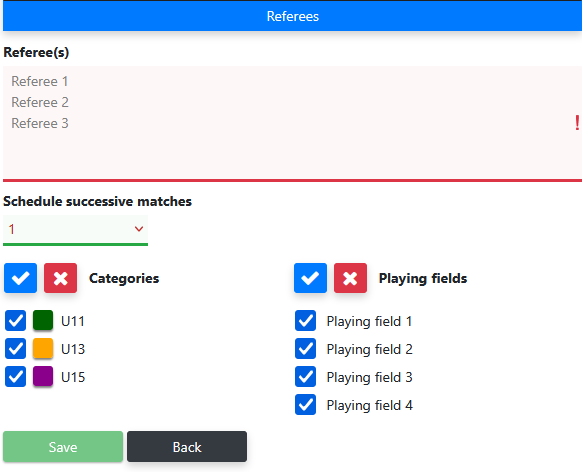
Task: Deselect all categories with red X button
Action: [x=61, y=278]
